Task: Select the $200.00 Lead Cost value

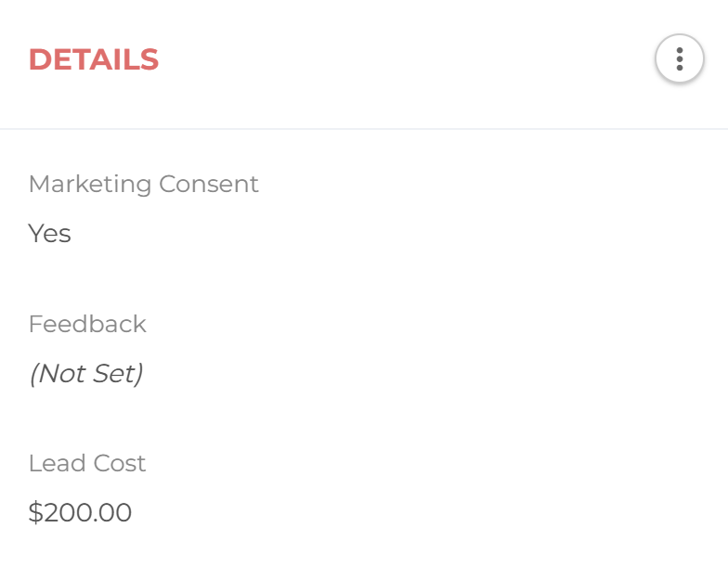Action: 80,512
